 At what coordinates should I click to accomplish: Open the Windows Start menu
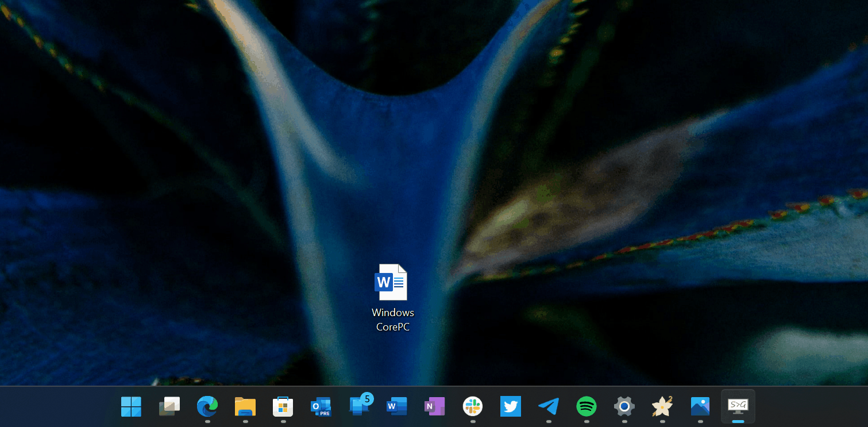coord(131,407)
